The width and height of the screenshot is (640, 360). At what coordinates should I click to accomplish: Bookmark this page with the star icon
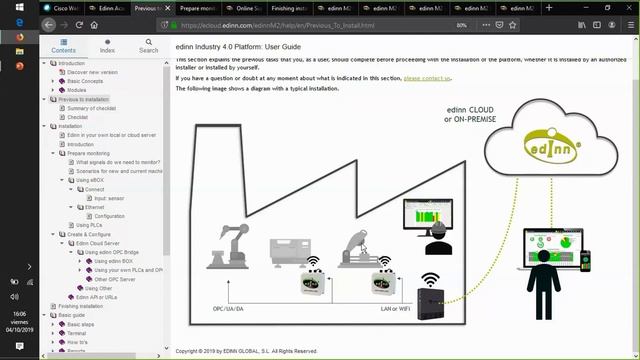click(513, 25)
